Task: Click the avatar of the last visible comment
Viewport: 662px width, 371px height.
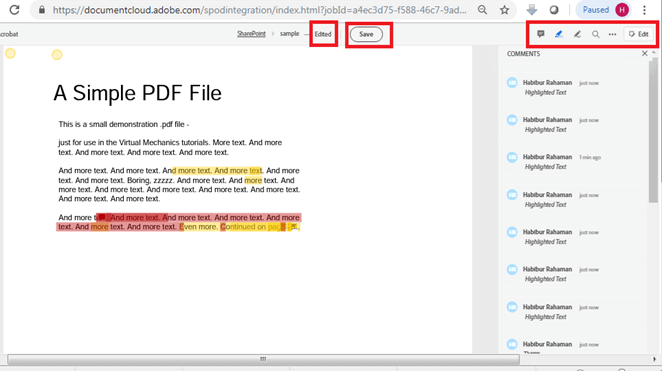Action: 512,344
